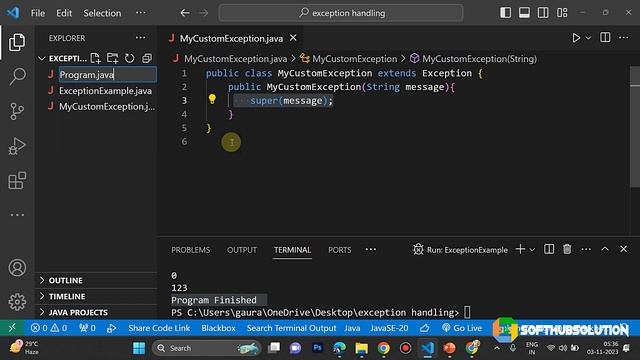Create a new file in Explorer
Screen dimensions: 640x360
pyautogui.click(x=96, y=58)
